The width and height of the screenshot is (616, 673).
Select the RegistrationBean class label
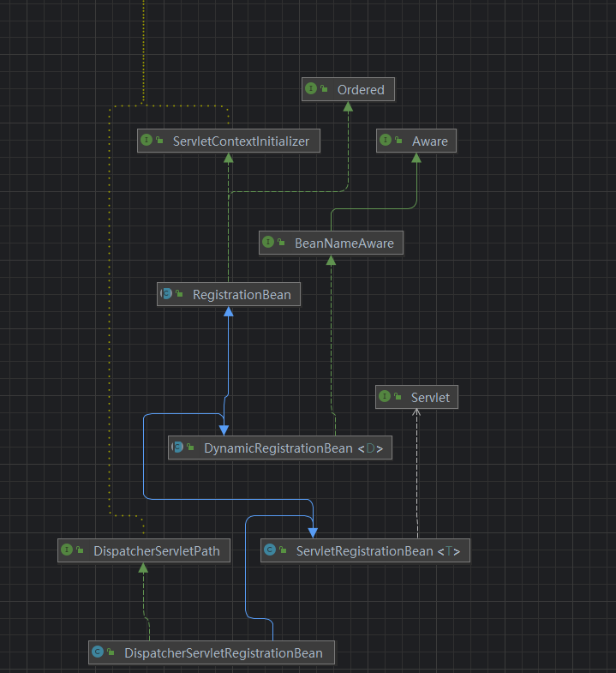point(242,295)
